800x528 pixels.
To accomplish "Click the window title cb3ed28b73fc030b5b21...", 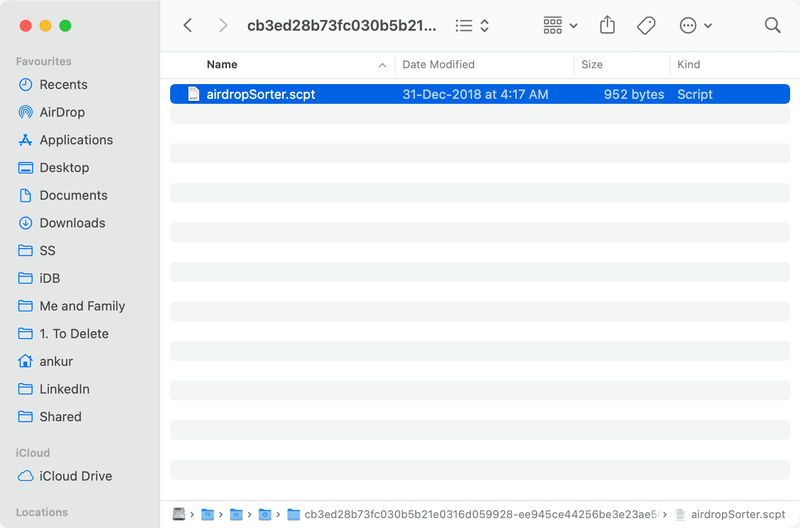I will 341,26.
